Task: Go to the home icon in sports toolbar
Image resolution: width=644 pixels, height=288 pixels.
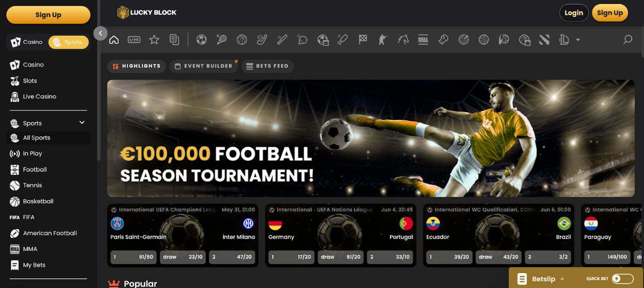Action: pyautogui.click(x=114, y=40)
